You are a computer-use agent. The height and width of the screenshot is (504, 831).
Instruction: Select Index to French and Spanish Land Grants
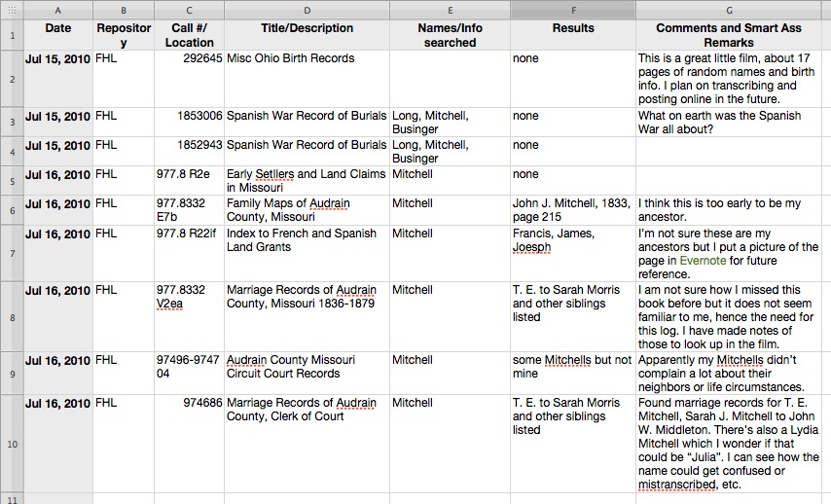point(302,240)
